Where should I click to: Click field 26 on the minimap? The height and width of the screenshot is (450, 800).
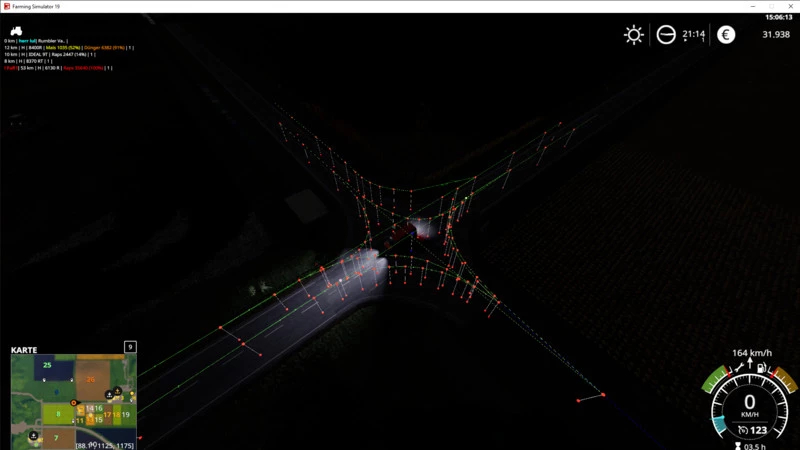pyautogui.click(x=90, y=379)
